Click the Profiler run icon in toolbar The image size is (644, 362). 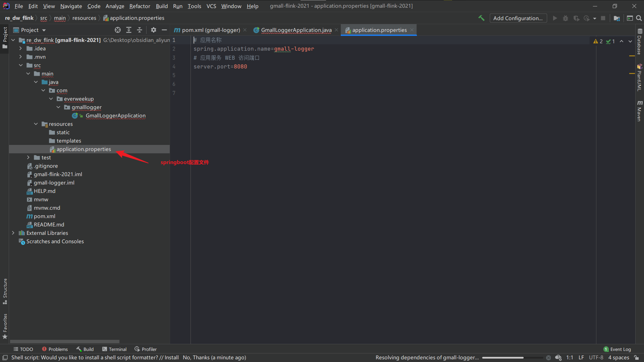[587, 18]
